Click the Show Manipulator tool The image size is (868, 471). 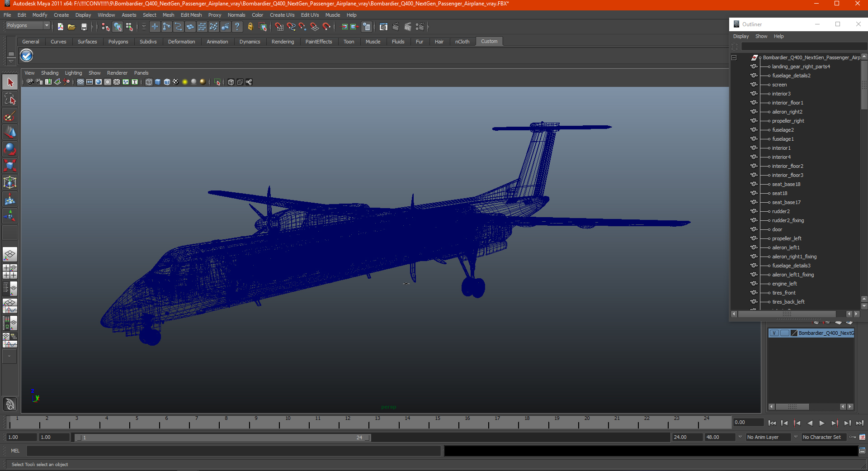click(x=10, y=216)
